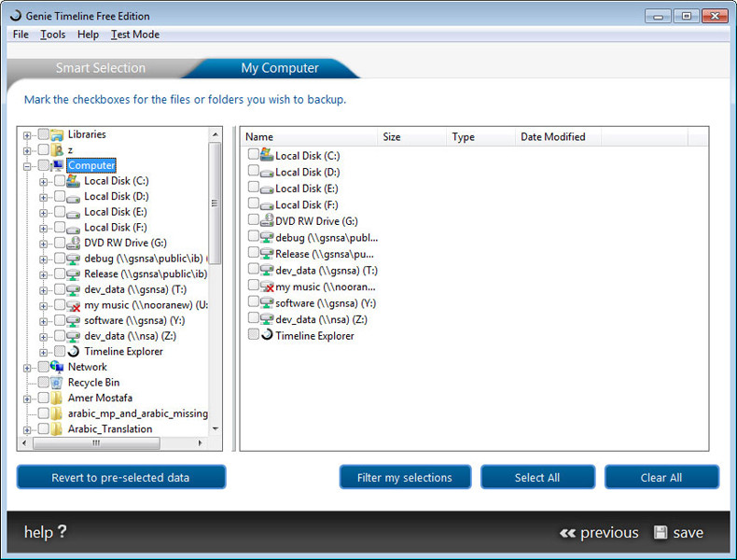Click the debug network drive icon in tree
737x560 pixels.
click(x=74, y=259)
